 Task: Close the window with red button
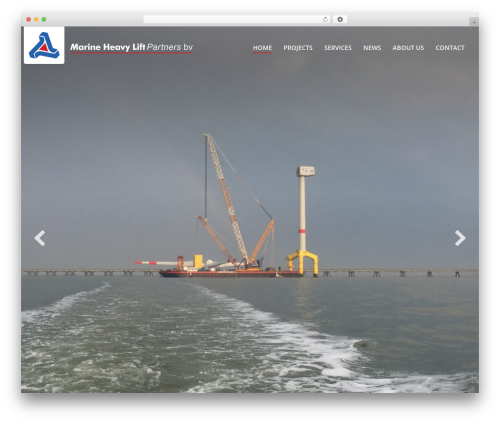pyautogui.click(x=29, y=19)
